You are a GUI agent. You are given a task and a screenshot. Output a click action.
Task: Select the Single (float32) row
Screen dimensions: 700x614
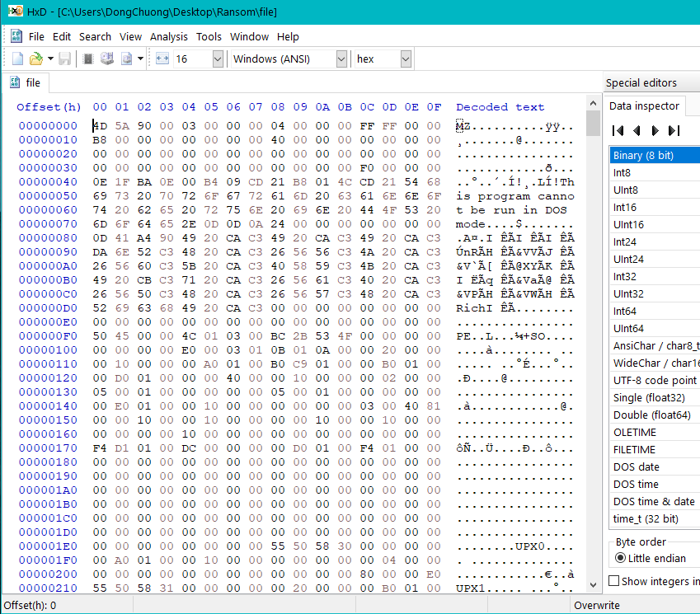pos(655,397)
